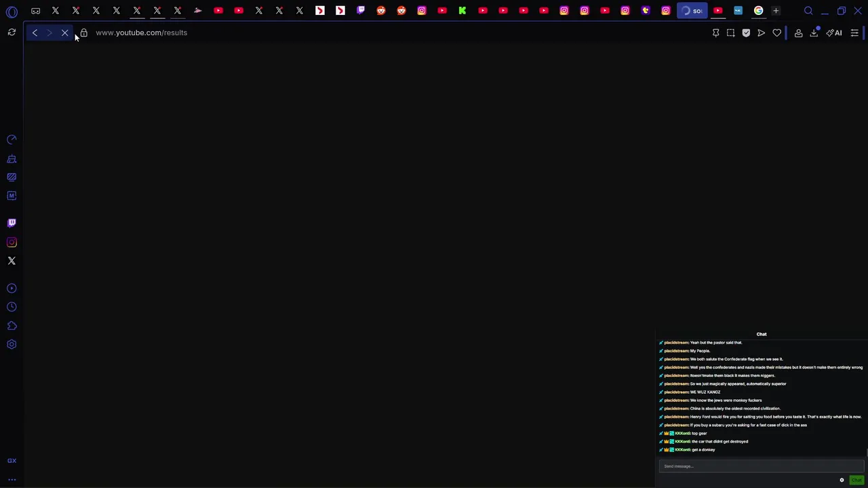This screenshot has width=868, height=488.
Task: Switch to the green Kick tab
Action: (x=462, y=10)
